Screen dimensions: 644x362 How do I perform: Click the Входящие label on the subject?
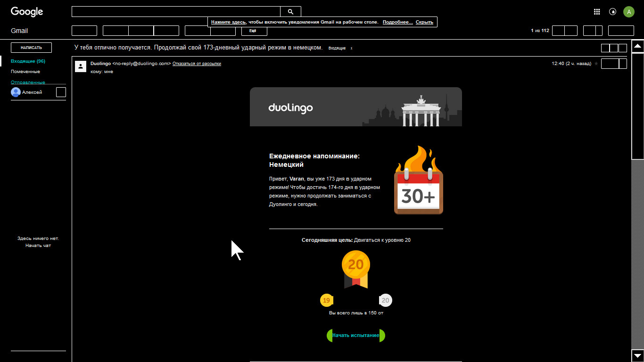click(x=337, y=48)
